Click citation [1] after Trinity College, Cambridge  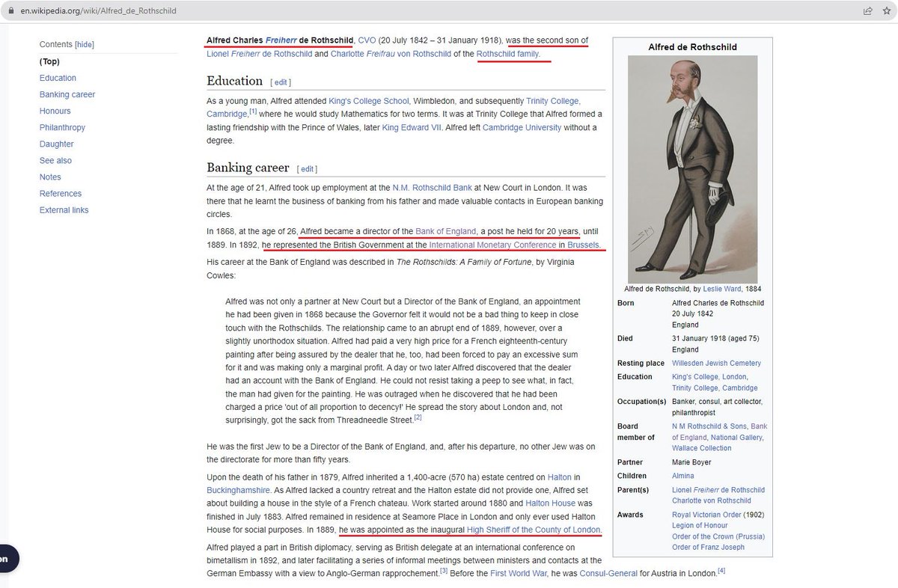[254, 110]
